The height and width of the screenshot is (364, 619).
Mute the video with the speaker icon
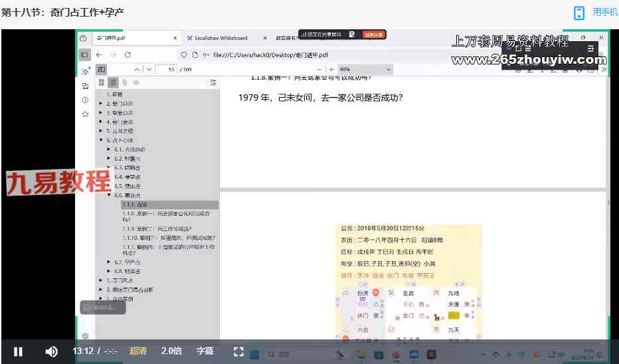click(51, 351)
